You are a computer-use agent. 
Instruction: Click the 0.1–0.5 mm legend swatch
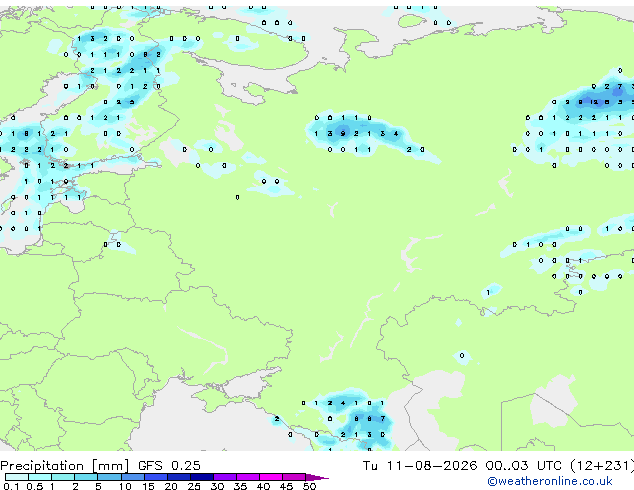click(x=17, y=477)
